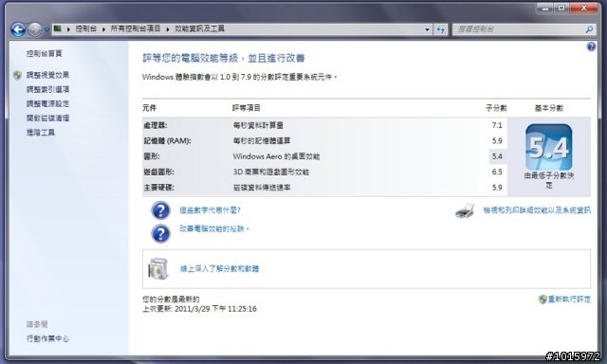607x364 pixels.
Task: Click the software box icon
Action: [158, 268]
